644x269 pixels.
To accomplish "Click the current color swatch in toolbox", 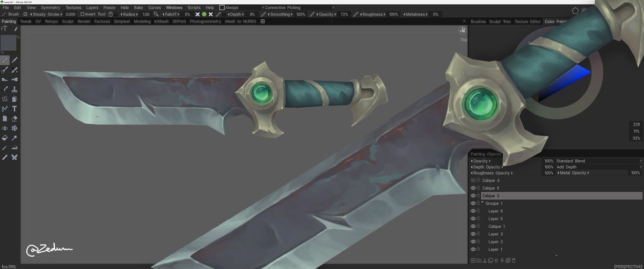I will coord(8,43).
